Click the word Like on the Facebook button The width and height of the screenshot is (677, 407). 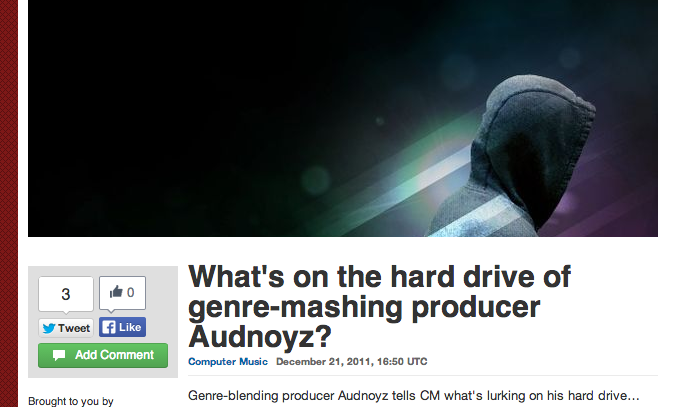(130, 328)
